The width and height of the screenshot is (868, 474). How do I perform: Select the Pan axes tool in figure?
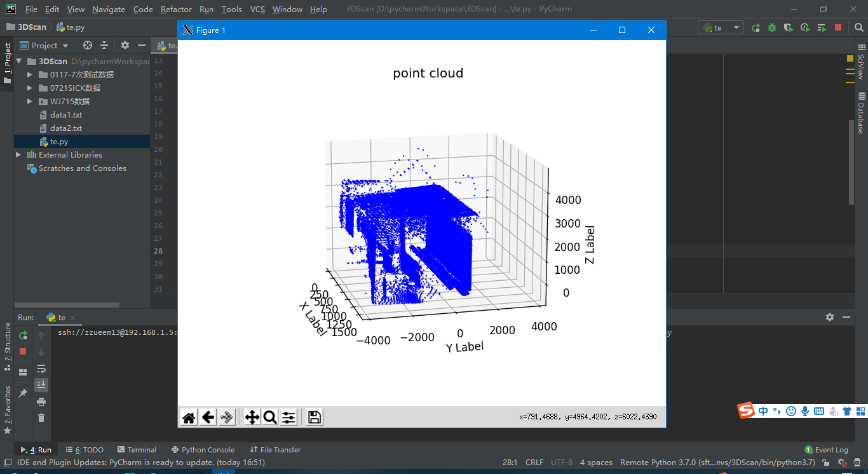click(x=252, y=417)
